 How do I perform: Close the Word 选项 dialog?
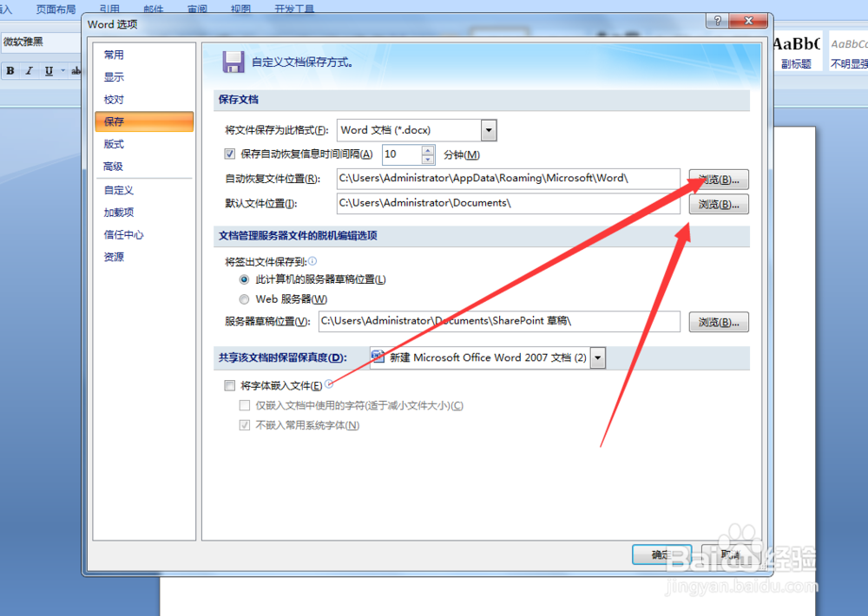pos(748,21)
